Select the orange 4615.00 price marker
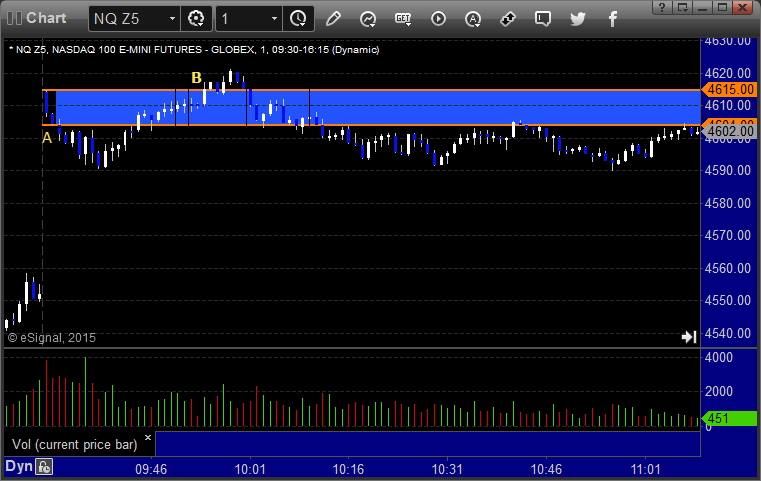 point(729,89)
